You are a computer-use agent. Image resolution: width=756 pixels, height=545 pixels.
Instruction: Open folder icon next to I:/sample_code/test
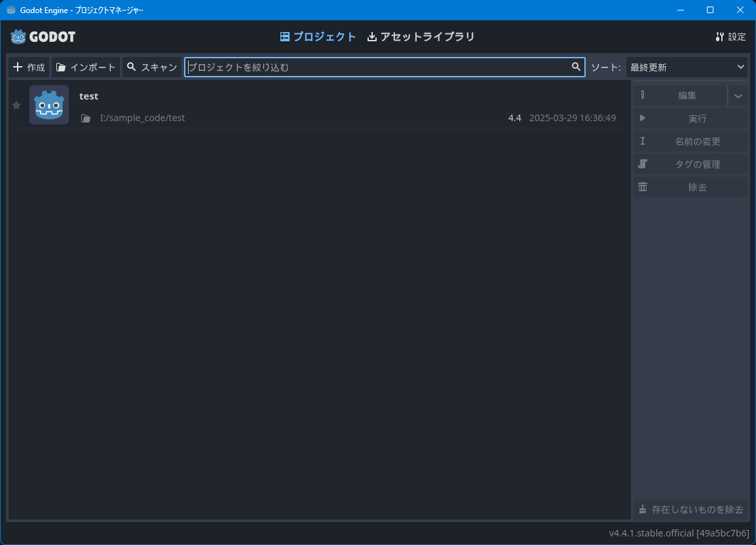point(86,118)
